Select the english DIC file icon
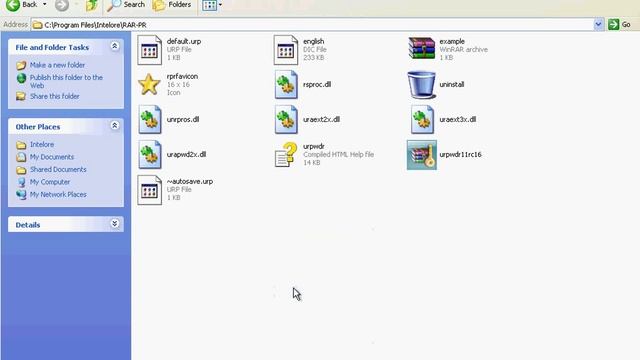640x360 pixels. (x=286, y=50)
